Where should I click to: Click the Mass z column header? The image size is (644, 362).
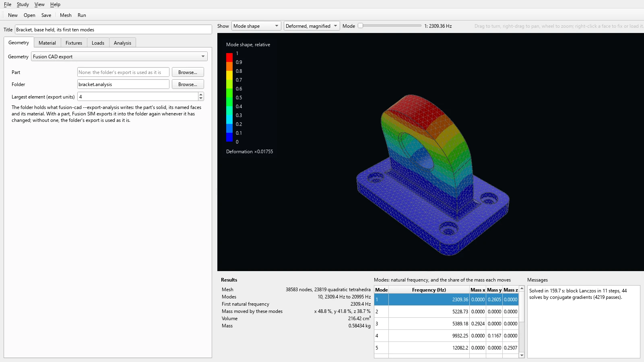(510, 290)
